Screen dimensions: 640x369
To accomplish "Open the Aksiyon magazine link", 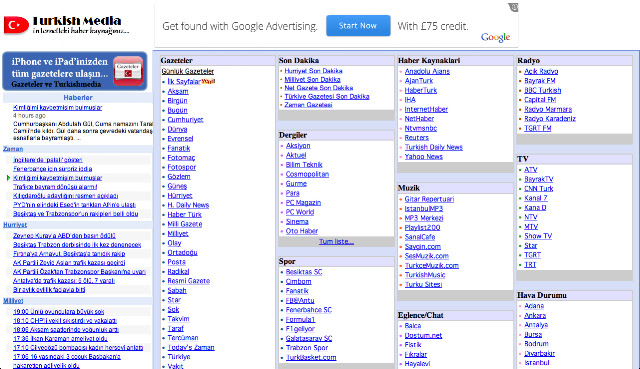I will (x=298, y=146).
